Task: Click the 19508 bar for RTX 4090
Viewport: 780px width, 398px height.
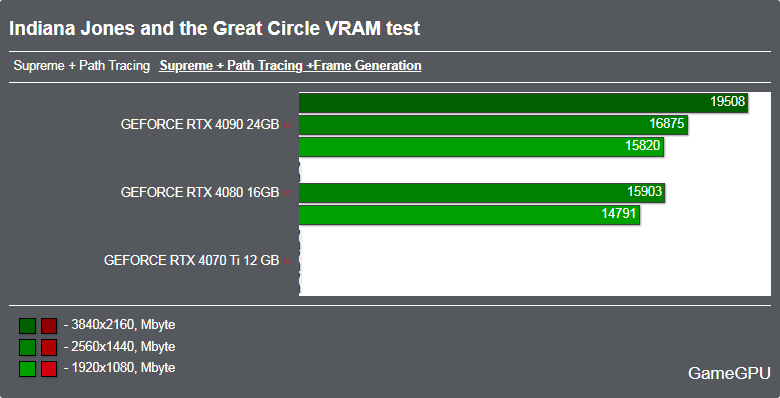Action: click(x=523, y=102)
